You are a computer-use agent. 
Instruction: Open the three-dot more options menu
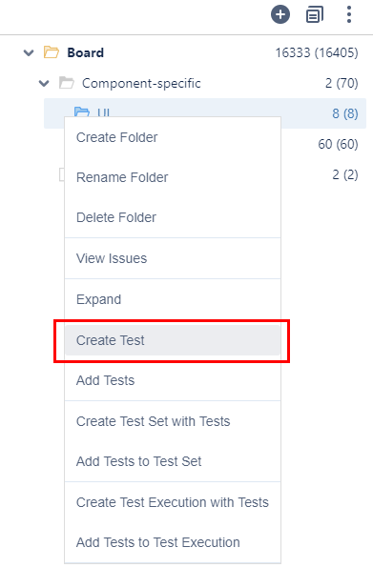click(349, 14)
